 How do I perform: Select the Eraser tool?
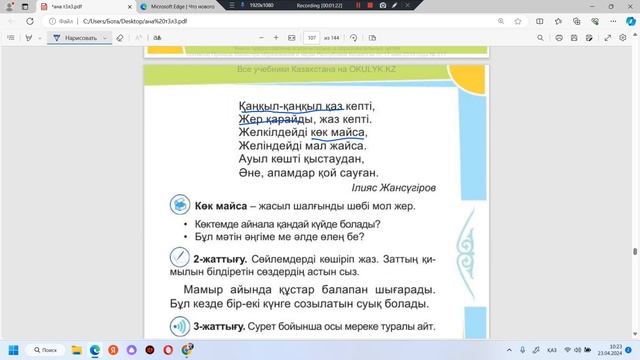pyautogui.click(x=120, y=38)
